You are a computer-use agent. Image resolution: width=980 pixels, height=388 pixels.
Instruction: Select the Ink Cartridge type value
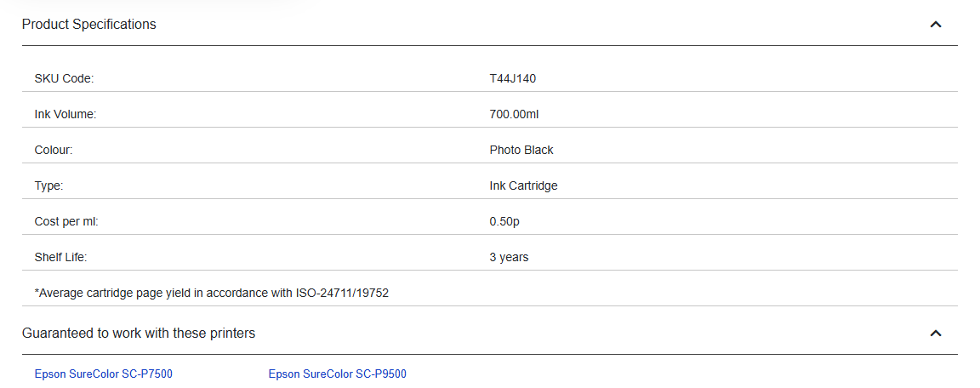pyautogui.click(x=524, y=186)
